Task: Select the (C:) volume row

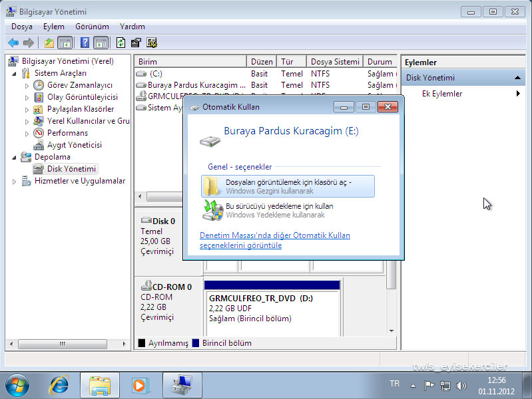Action: click(266, 74)
